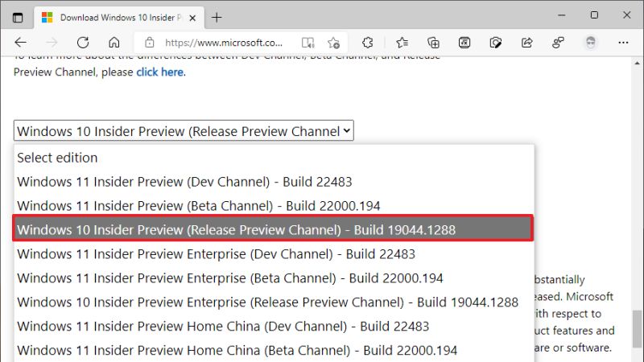Select Windows 11 Insider Preview (Beta Channel) Build 22000.194
The image size is (644, 362).
pos(274,206)
